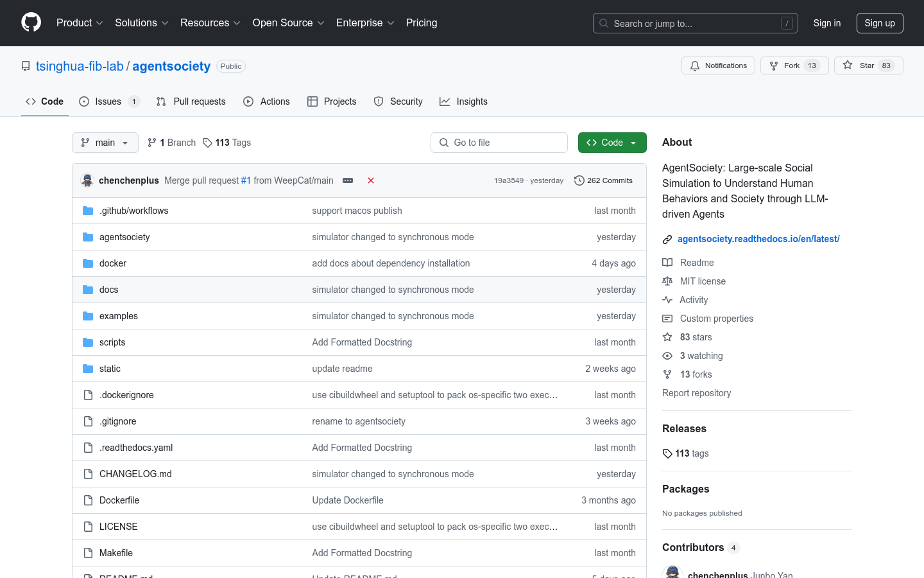Open the green Code dropdown
The height and width of the screenshot is (578, 924).
[612, 143]
